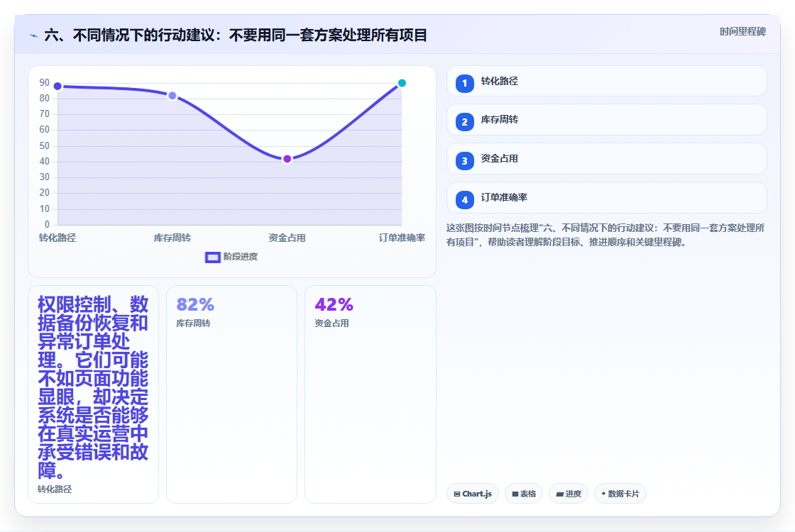Click the 资金占用 data point on the chart
This screenshot has width=795, height=532.
[x=287, y=159]
